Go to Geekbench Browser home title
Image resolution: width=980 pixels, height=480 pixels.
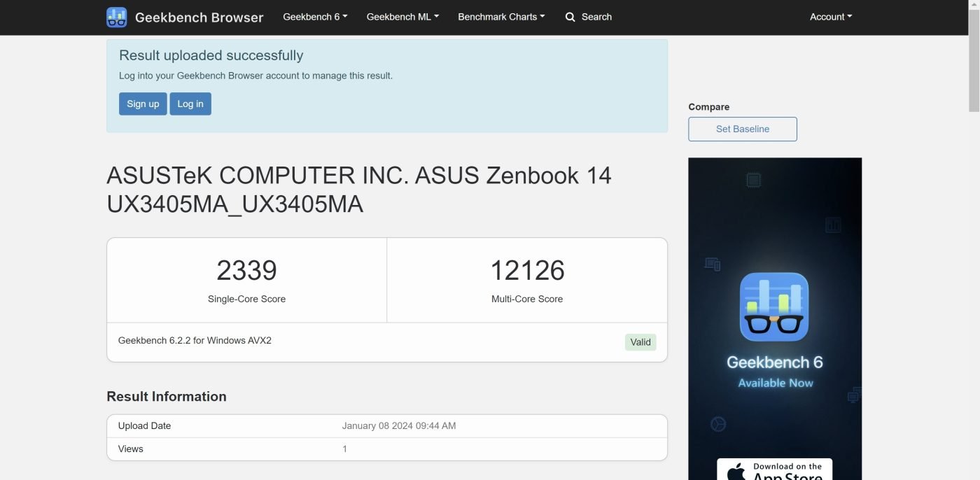199,17
